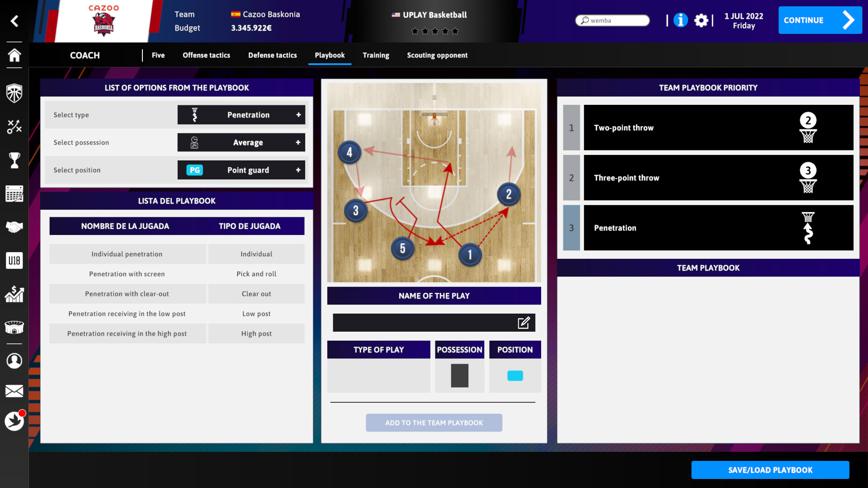Click the tactics scissors icon in sidebar
Viewport: 868px width, 488px height.
coord(14,127)
